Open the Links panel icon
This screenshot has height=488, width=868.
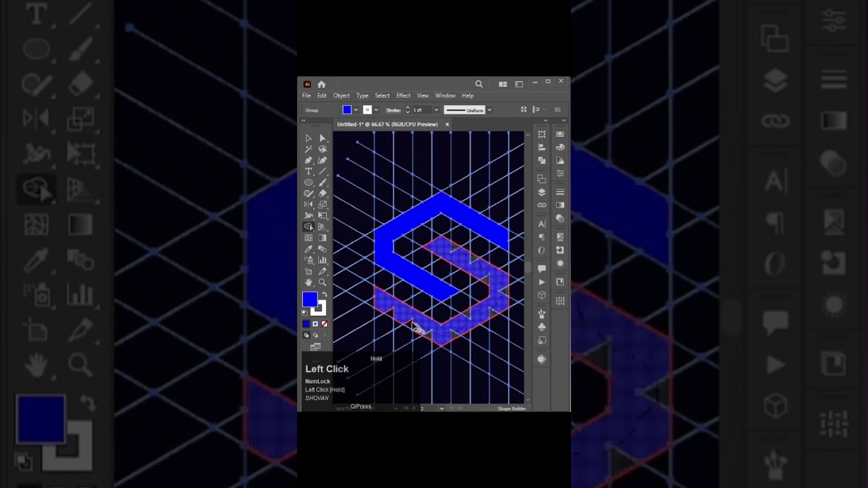click(x=541, y=205)
